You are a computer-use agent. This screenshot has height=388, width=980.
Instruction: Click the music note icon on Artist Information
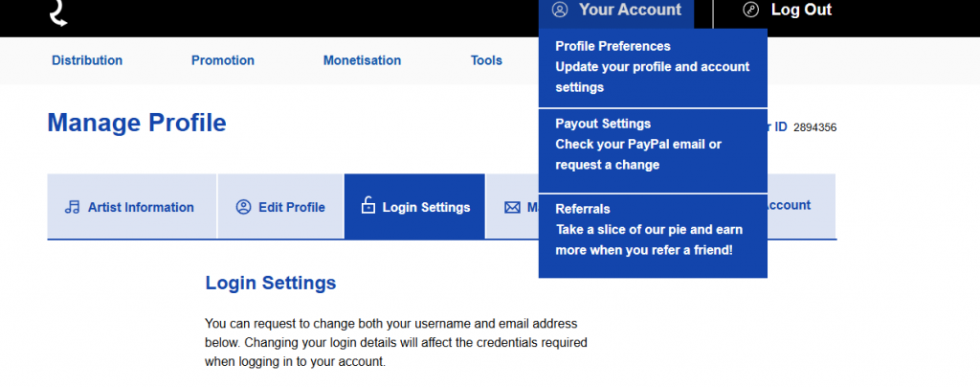73,207
